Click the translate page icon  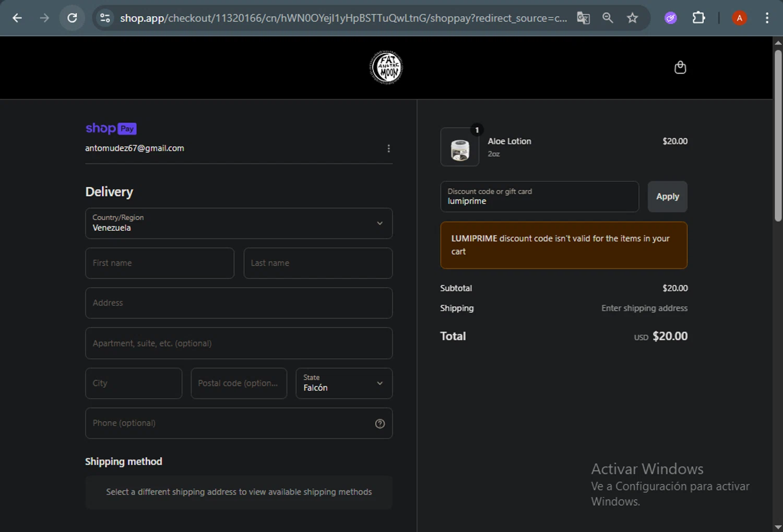coord(583,18)
